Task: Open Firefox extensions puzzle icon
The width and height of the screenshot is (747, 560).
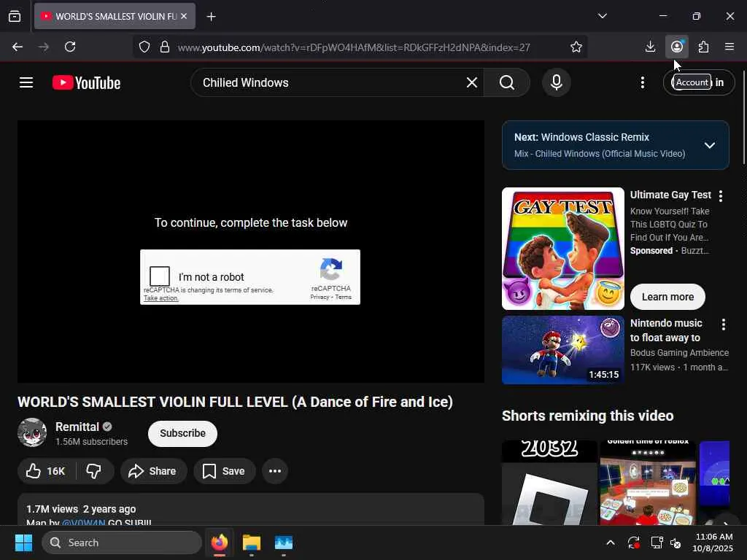Action: click(703, 47)
